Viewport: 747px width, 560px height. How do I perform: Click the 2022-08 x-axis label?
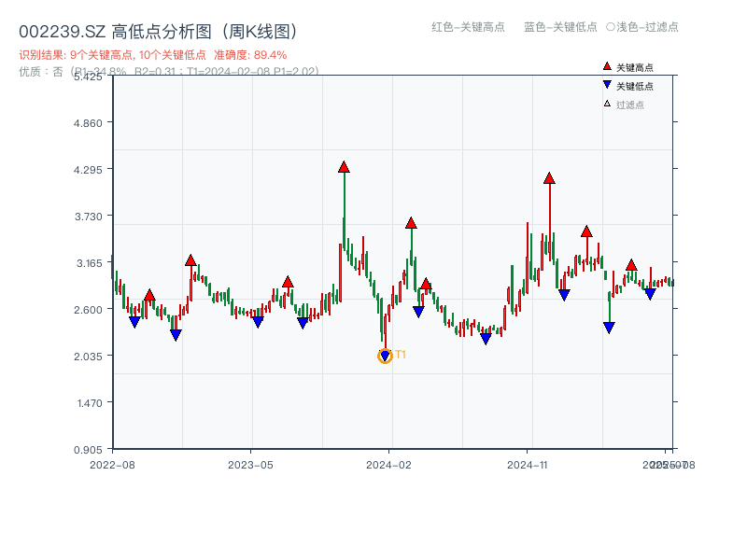(112, 465)
